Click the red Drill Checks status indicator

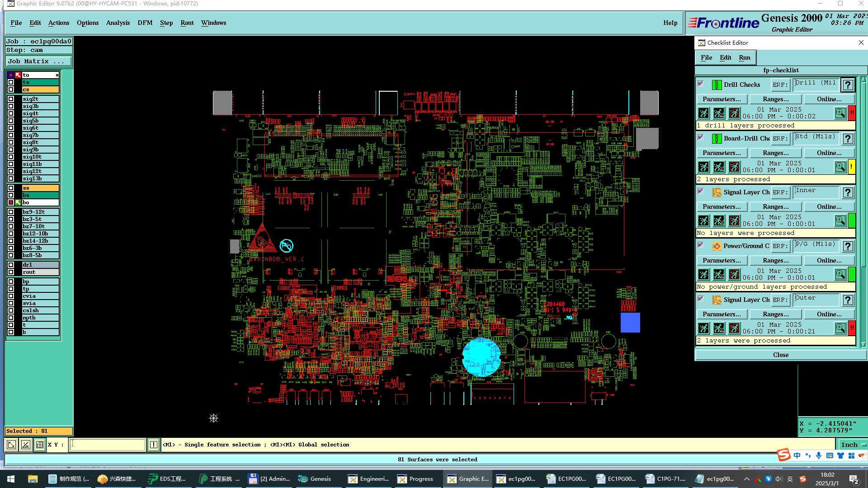coord(852,113)
